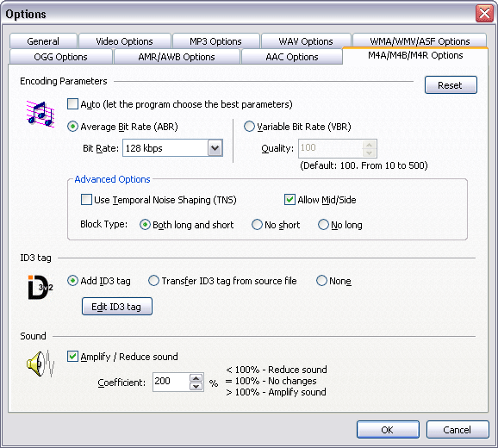Click the music notes encoding icon
This screenshot has height=448, width=498.
tap(40, 114)
